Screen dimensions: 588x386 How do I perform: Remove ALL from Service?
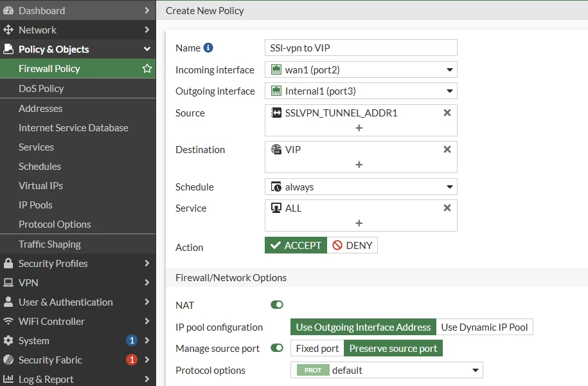(x=447, y=208)
